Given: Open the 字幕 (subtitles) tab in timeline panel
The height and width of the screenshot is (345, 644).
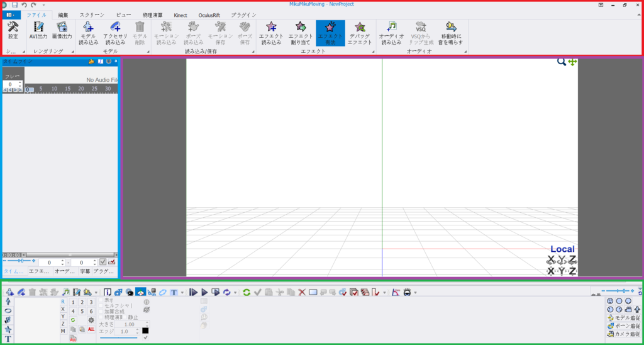Looking at the screenshot, I should 84,271.
